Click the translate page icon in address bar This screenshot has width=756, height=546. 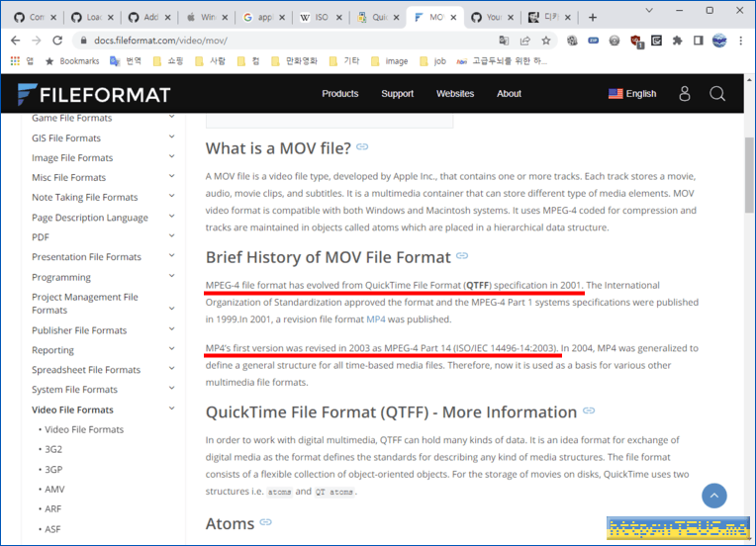point(504,41)
